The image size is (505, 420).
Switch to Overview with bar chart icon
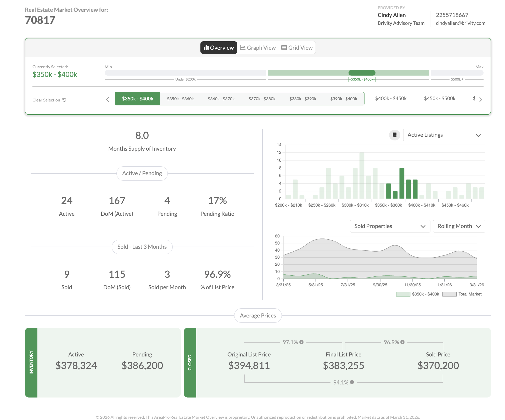click(219, 48)
